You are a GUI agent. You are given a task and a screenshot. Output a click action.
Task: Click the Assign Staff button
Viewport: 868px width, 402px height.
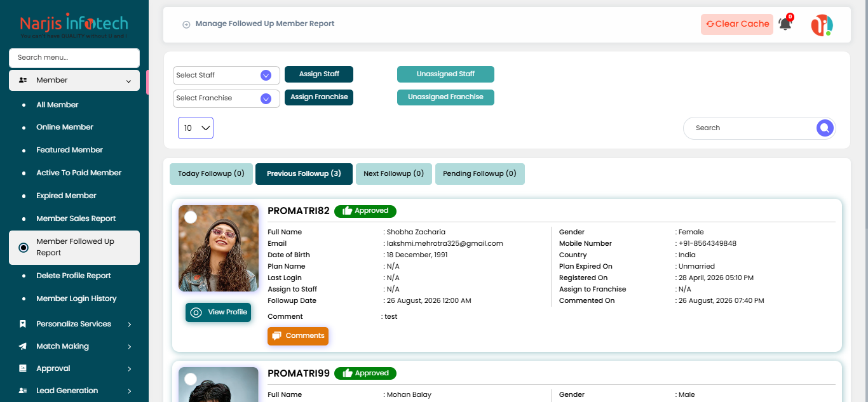tap(319, 74)
